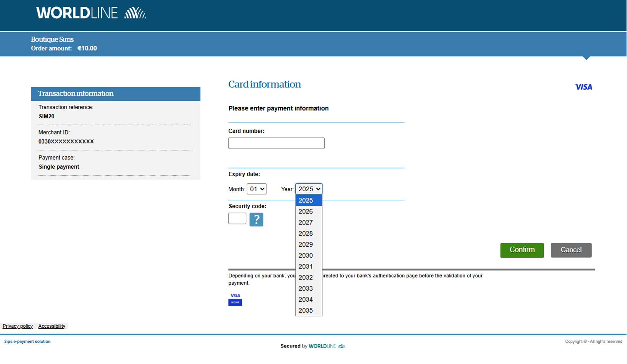Choose the highlighted 2025 year option

coord(306,200)
